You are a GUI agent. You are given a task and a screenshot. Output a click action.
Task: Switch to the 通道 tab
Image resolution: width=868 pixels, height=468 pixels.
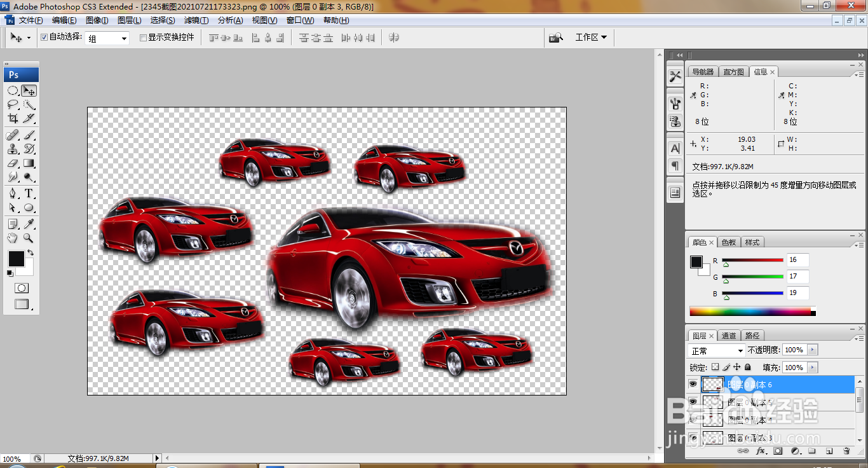tap(729, 336)
